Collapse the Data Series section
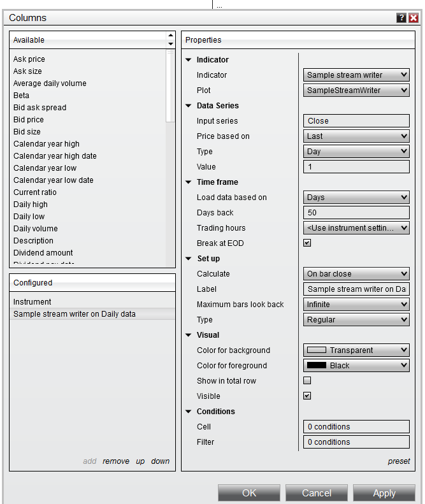The width and height of the screenshot is (425, 504). pos(189,106)
